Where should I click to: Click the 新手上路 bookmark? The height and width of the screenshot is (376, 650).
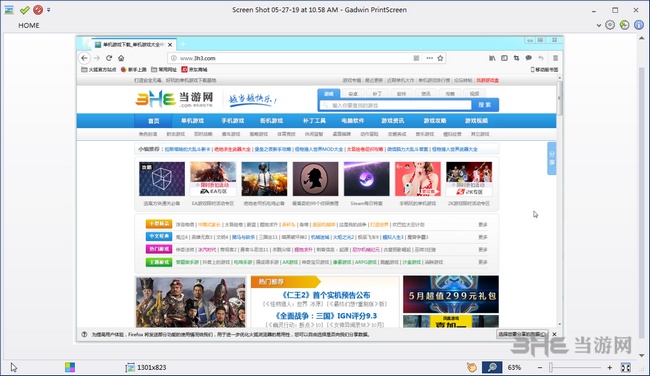(133, 70)
